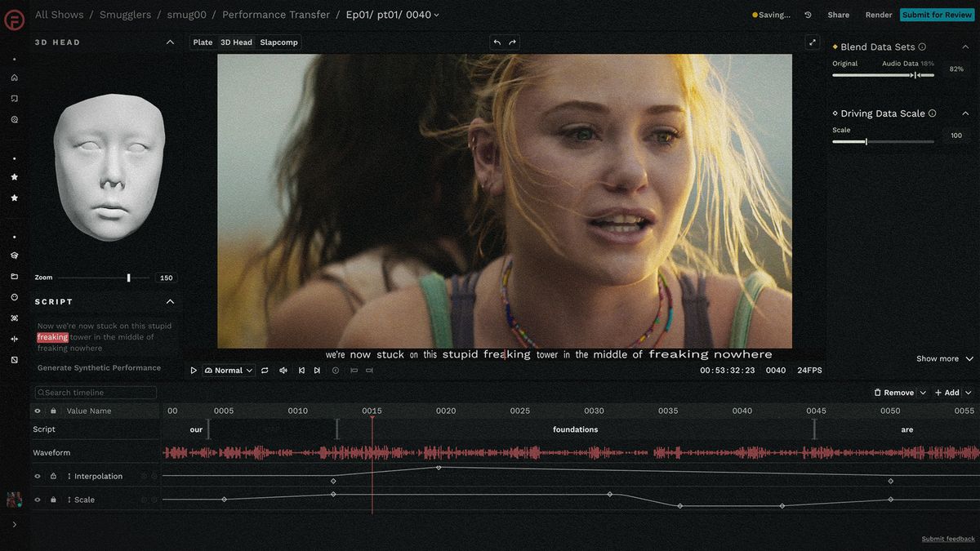This screenshot has width=980, height=551.
Task: Mute audio with the speaker icon
Action: coord(283,371)
